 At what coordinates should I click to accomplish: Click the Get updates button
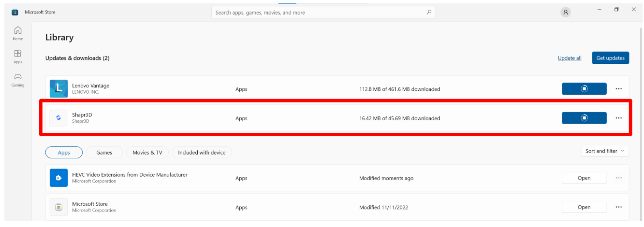610,58
